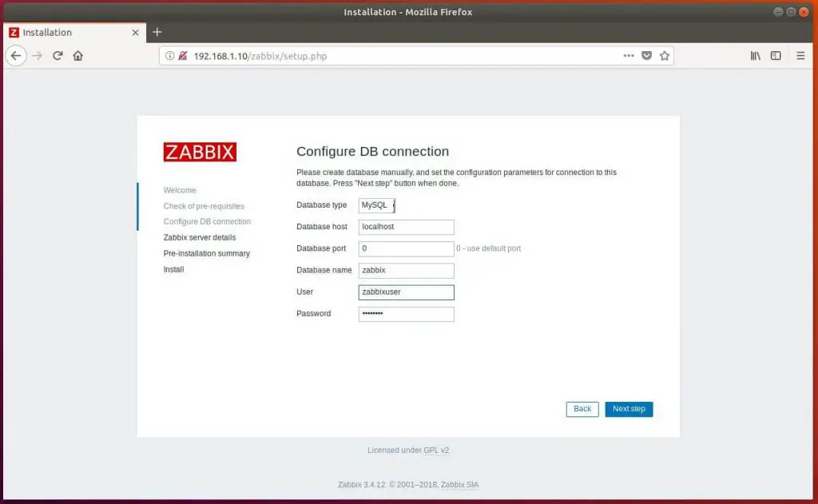Image resolution: width=818 pixels, height=504 pixels.
Task: Maximize the Firefox window
Action: 791,11
